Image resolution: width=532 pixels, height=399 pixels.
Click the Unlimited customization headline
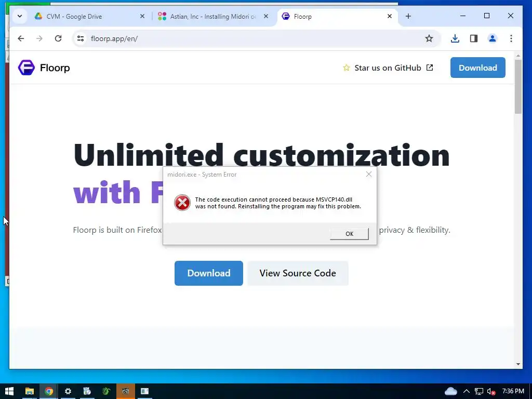coord(262,155)
